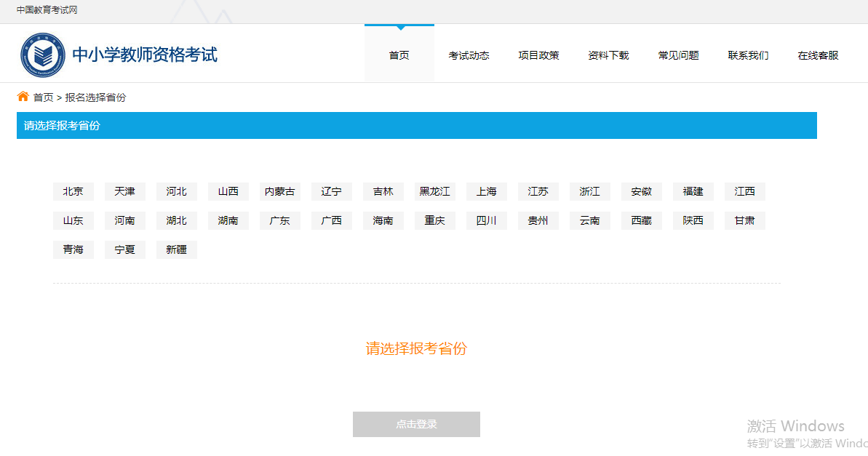Click the NTCE logo emblem
This screenshot has height=456, width=868.
(45, 52)
